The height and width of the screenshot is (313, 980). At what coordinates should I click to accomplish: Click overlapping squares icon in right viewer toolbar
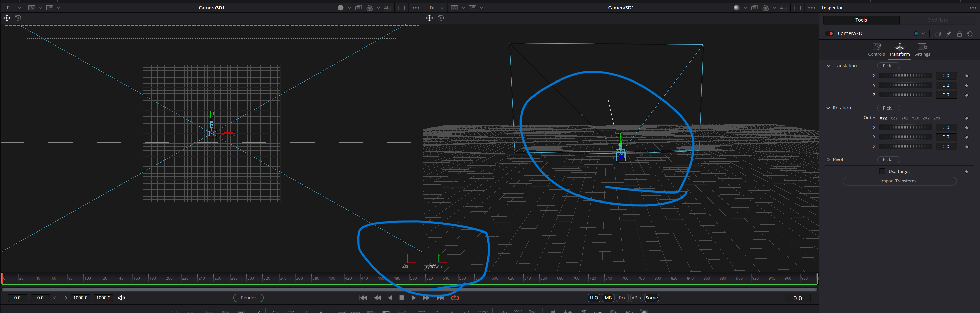pyautogui.click(x=754, y=8)
